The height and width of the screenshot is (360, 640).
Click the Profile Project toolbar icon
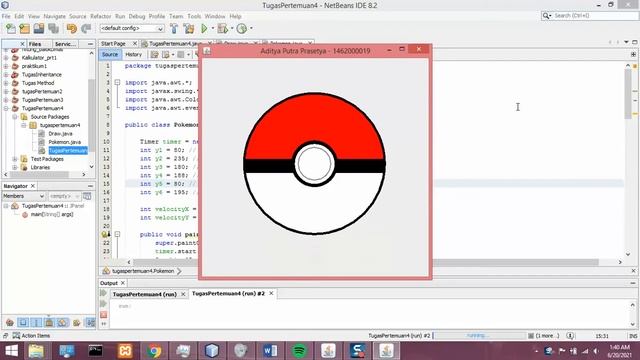pos(242,29)
